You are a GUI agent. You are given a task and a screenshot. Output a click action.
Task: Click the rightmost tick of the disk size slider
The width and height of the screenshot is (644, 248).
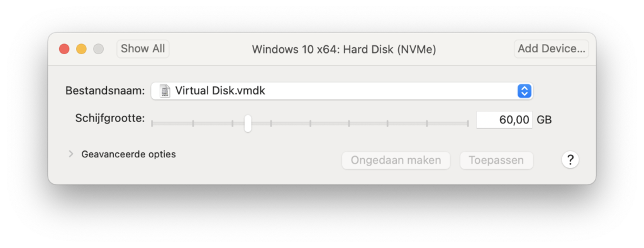pos(467,123)
